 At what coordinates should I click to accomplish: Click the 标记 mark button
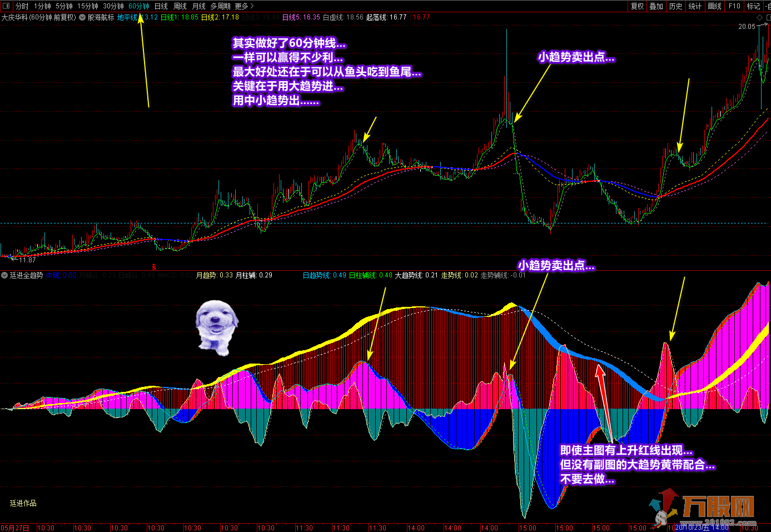(754, 6)
